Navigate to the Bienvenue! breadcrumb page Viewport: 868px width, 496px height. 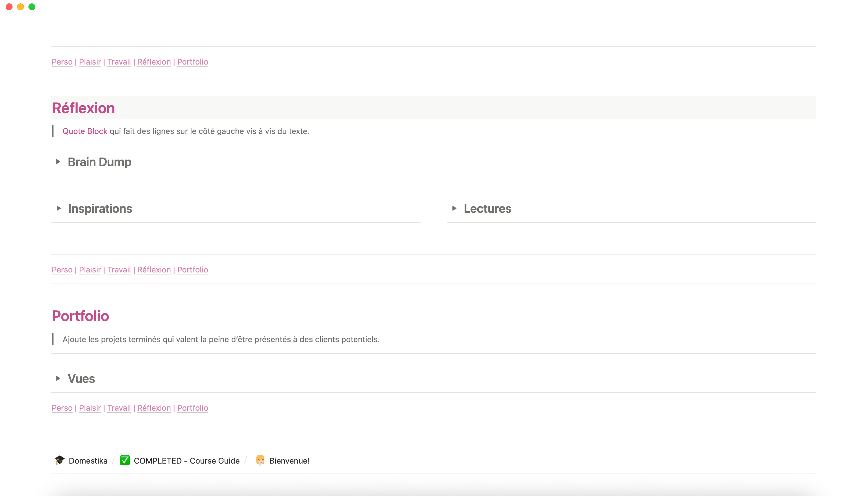(x=289, y=460)
